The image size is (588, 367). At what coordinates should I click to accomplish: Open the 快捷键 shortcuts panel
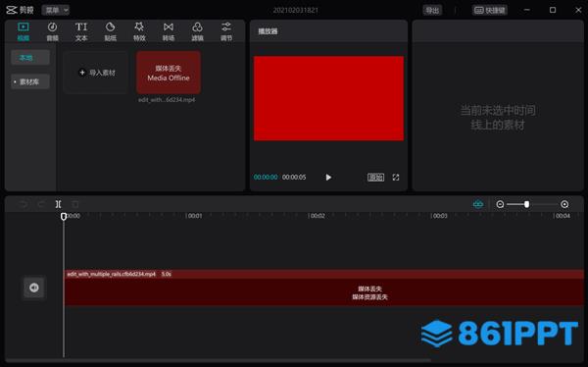[490, 10]
